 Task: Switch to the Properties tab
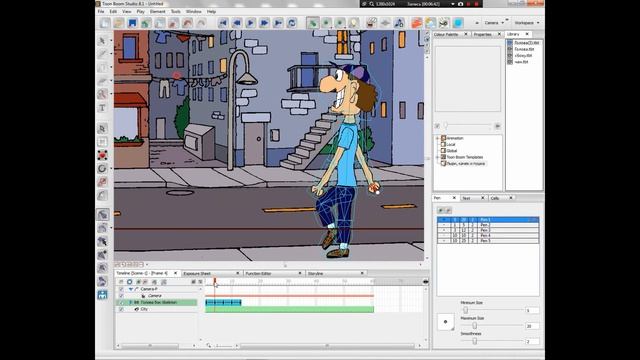[482, 34]
